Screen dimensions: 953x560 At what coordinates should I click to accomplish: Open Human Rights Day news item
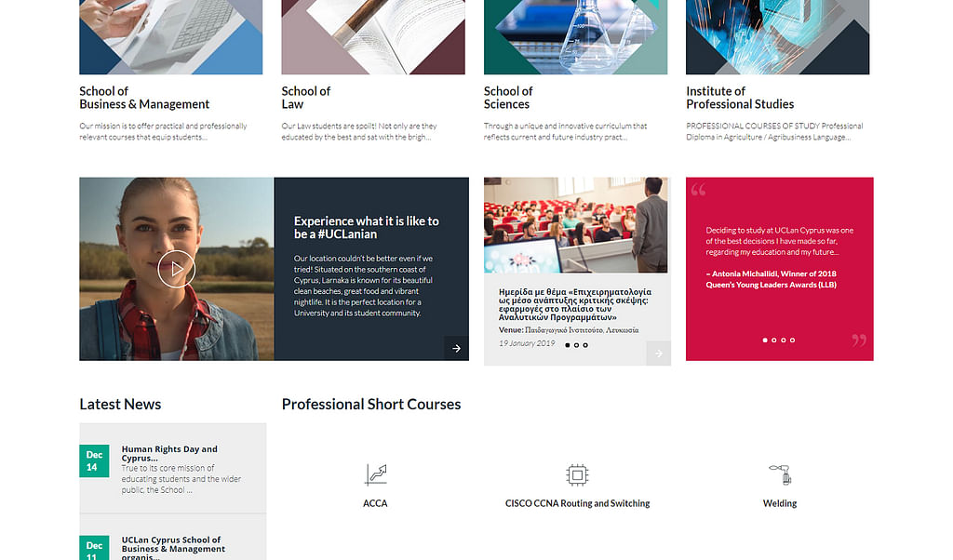point(169,454)
